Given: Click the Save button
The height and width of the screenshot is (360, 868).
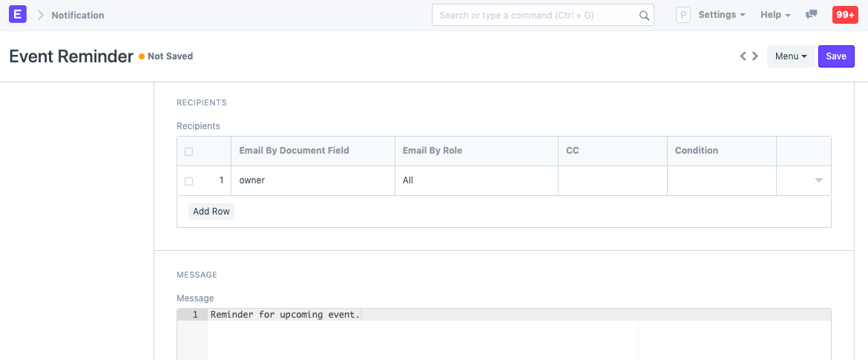Looking at the screenshot, I should tap(836, 56).
